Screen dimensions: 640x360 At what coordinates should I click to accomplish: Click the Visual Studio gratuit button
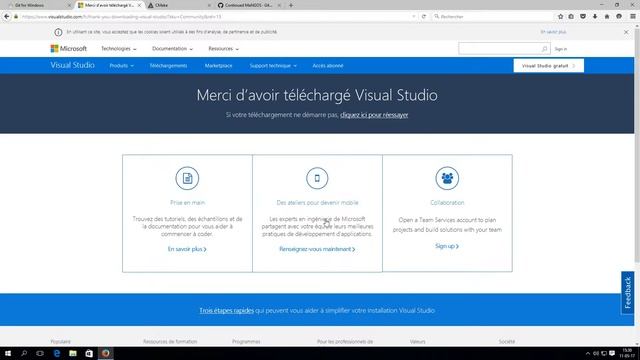point(549,66)
